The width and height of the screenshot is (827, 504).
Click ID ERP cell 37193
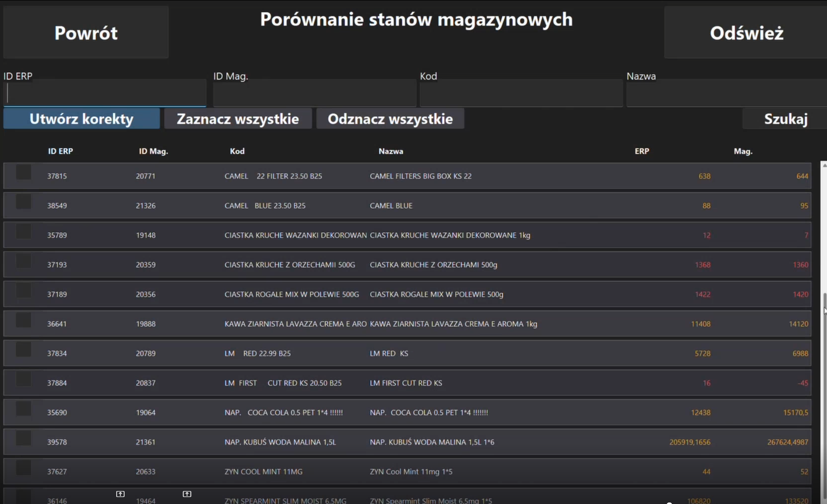(x=57, y=265)
